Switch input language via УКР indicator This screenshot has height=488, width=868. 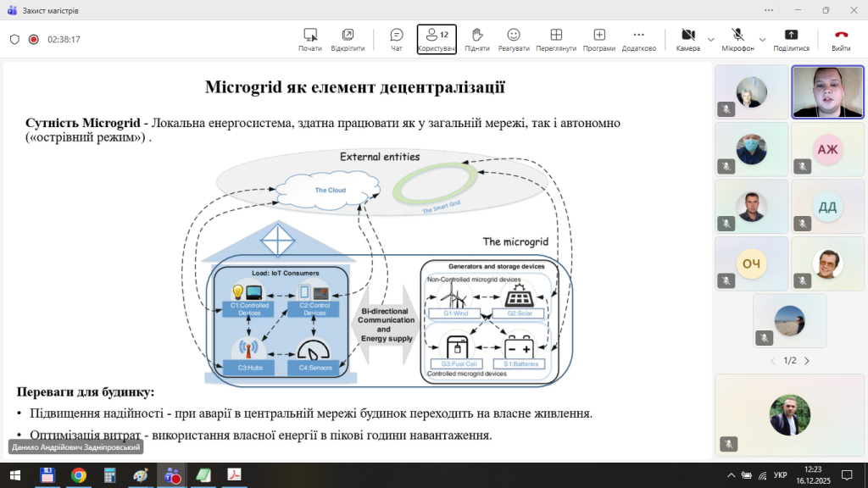pos(781,475)
